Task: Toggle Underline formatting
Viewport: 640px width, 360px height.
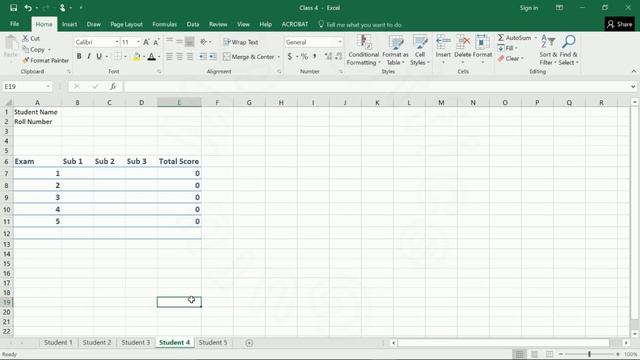Action: 99,56
